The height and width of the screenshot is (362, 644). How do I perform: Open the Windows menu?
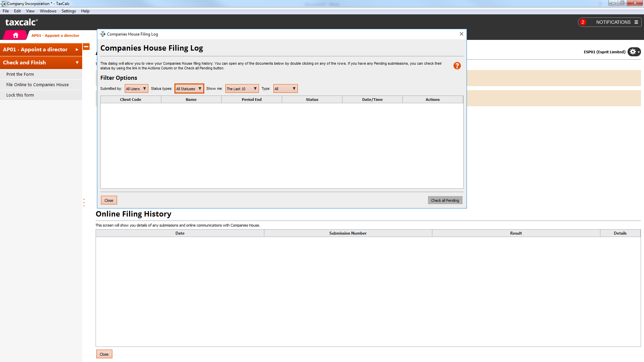[48, 11]
